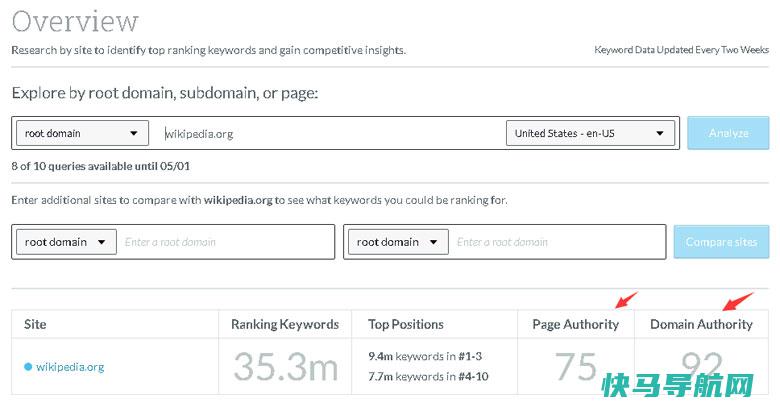Click '8 of 10 queries available until 05/01'
The width and height of the screenshot is (780, 407).
click(100, 166)
